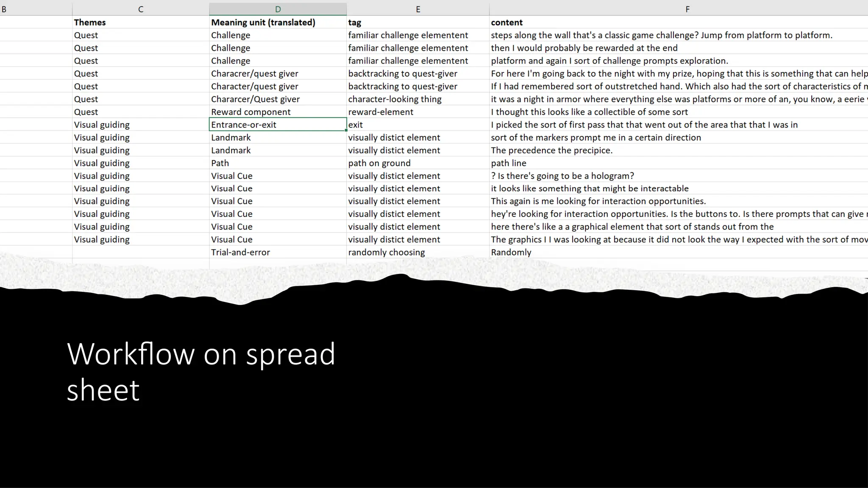Screen dimensions: 868x488
Task: Select "backtracking to quest-giver" in the "For here I'm going back" row
Action: pyautogui.click(x=418, y=74)
